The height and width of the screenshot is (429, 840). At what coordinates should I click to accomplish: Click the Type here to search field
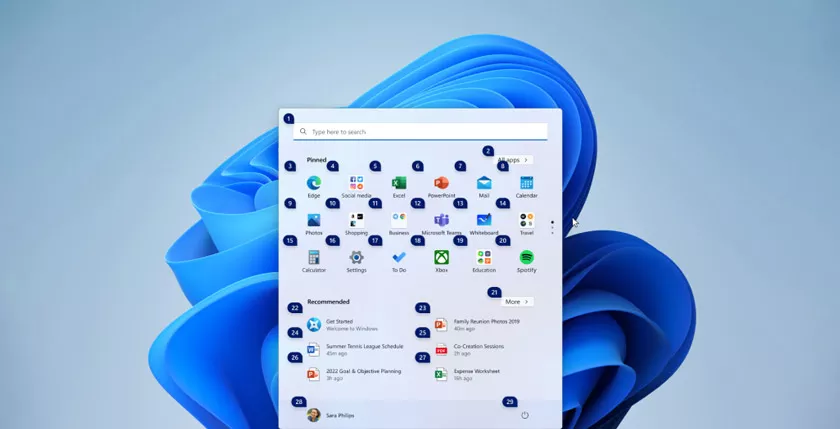point(420,132)
